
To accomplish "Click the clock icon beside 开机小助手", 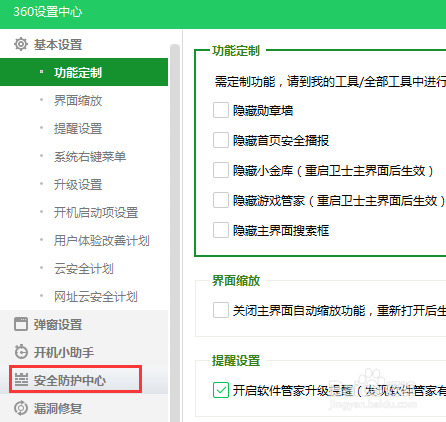I will click(x=21, y=352).
